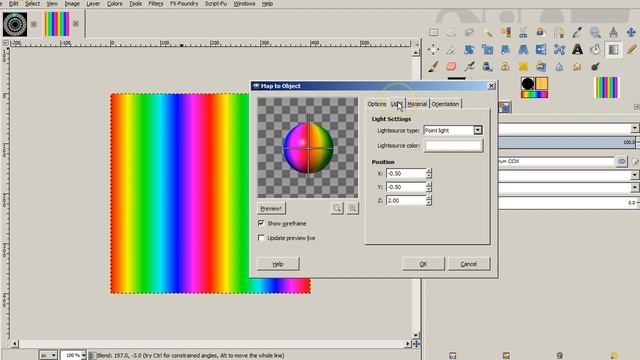Open the Colors menu
The image size is (640, 360).
coord(114,4)
